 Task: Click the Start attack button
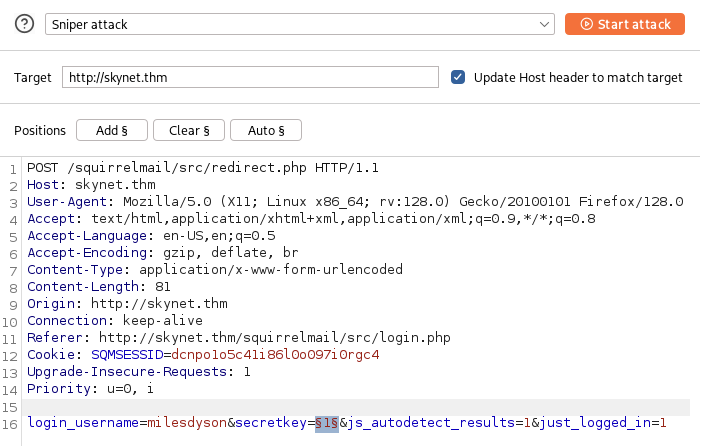pos(624,24)
